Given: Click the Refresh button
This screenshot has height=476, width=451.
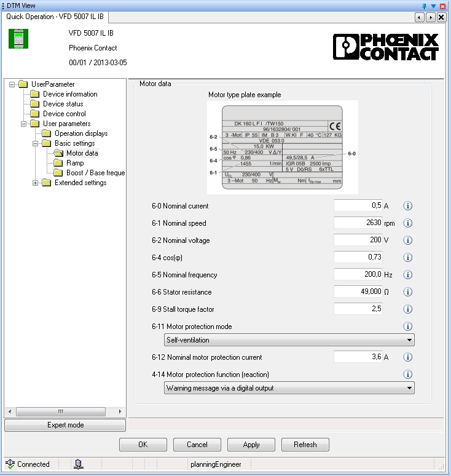Looking at the screenshot, I should [x=305, y=445].
